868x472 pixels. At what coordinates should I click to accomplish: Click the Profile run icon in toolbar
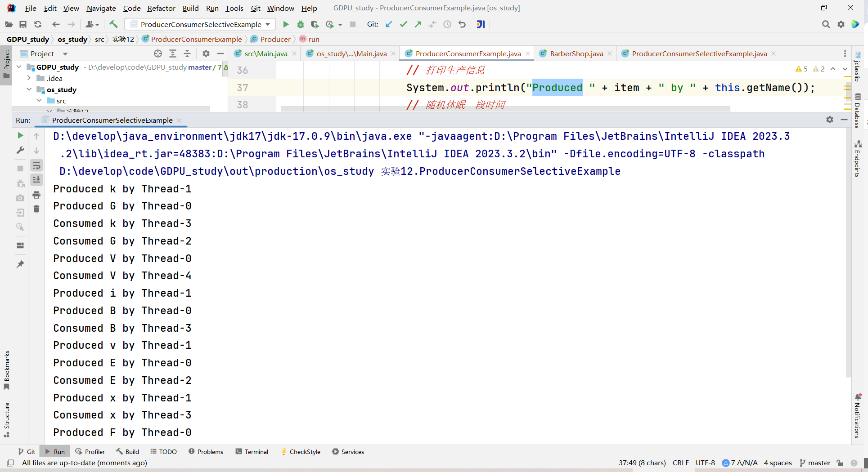point(330,24)
